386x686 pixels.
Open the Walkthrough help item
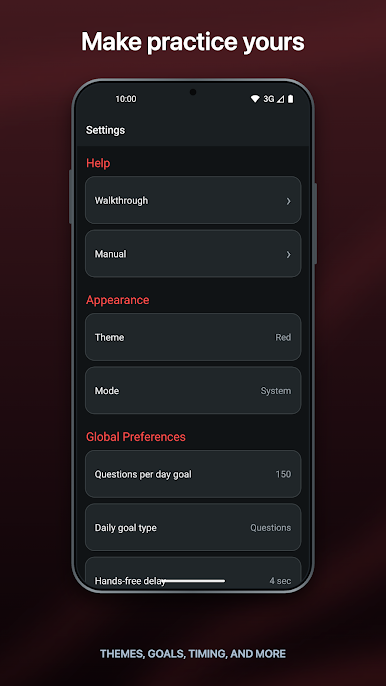(x=193, y=200)
